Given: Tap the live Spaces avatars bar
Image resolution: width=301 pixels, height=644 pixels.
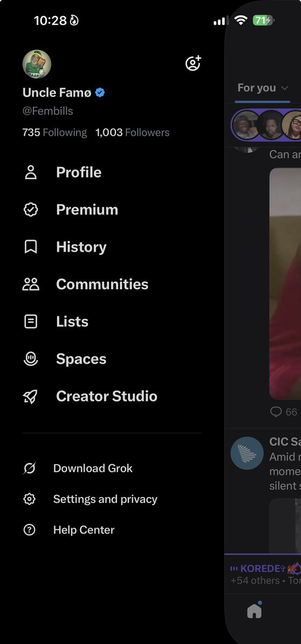Looking at the screenshot, I should [267, 125].
